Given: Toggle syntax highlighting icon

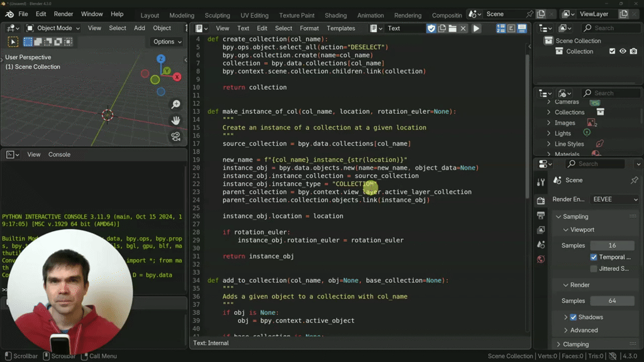Looking at the screenshot, I should point(511,28).
